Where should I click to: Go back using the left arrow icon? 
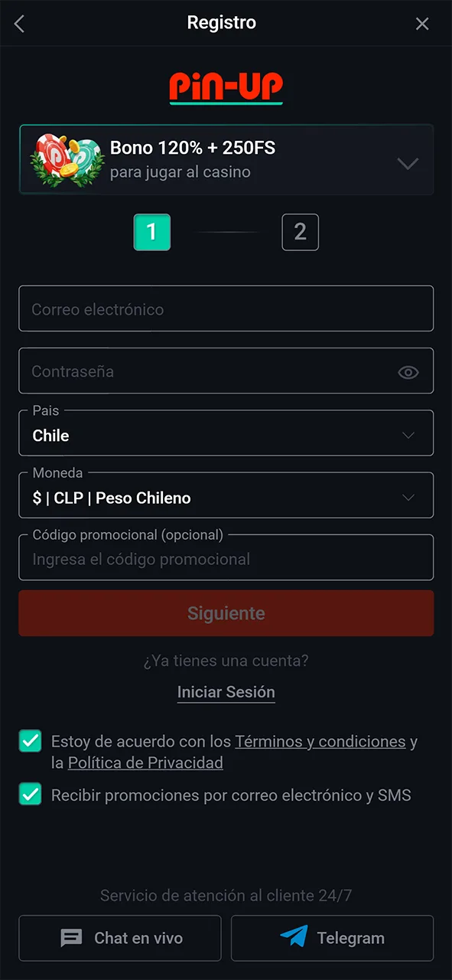click(20, 24)
